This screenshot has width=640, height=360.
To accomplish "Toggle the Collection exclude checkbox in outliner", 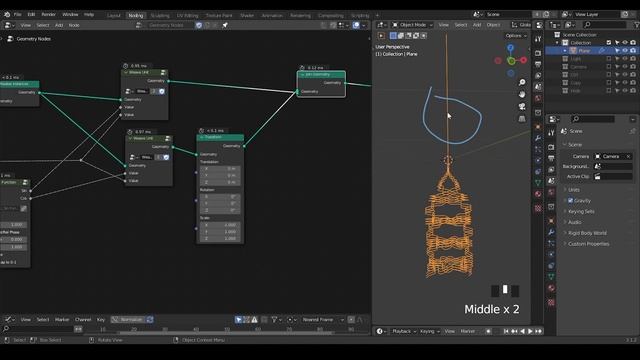I will (609, 42).
